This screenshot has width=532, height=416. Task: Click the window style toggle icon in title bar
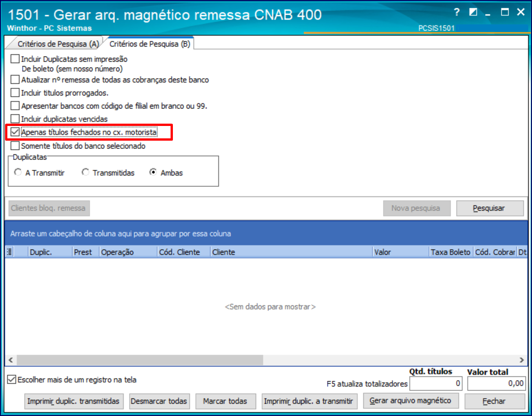point(473,12)
